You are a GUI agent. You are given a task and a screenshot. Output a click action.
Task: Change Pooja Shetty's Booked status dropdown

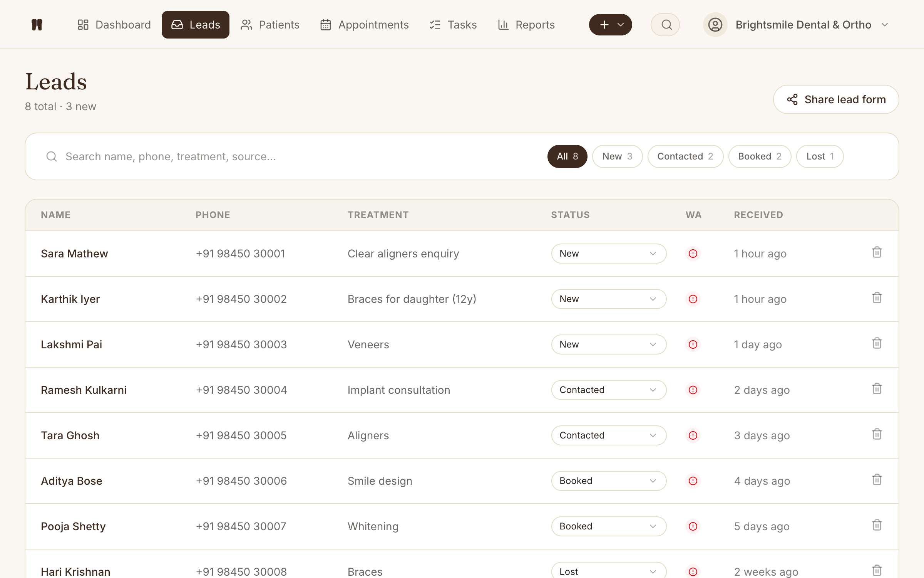coord(609,526)
